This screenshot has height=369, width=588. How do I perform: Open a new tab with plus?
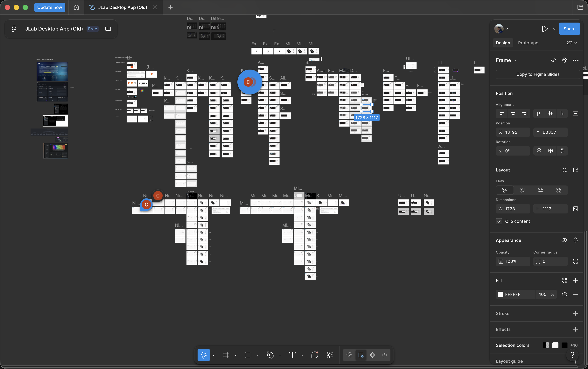point(171,7)
